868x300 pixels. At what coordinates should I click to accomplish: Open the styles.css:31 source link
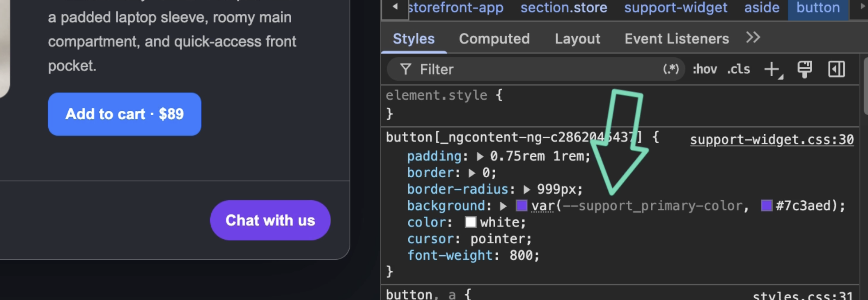point(803,295)
